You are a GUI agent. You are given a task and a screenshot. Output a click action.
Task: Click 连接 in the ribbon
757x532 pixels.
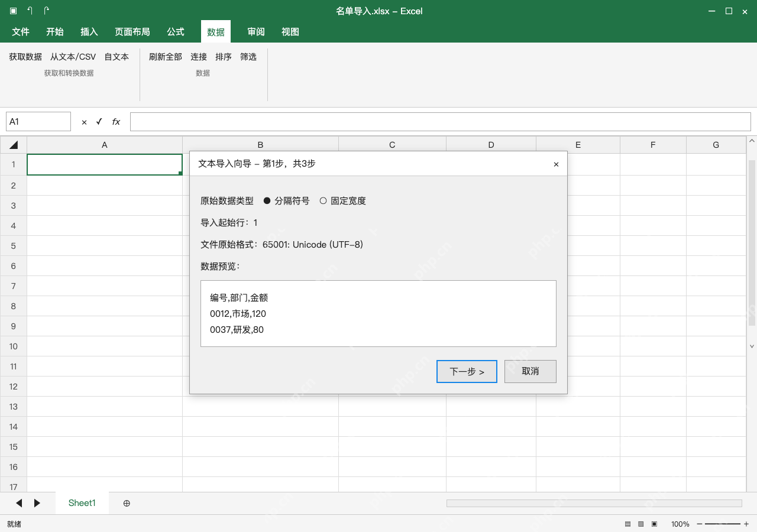pyautogui.click(x=199, y=57)
